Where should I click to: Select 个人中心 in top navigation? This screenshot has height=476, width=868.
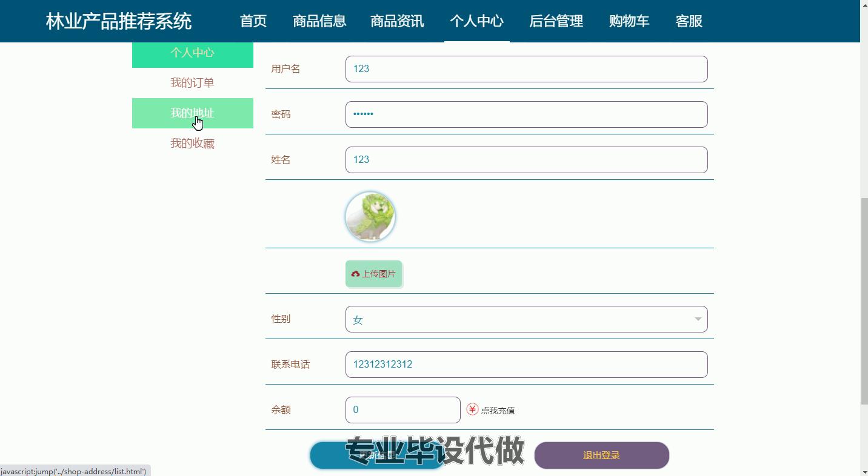(x=476, y=21)
